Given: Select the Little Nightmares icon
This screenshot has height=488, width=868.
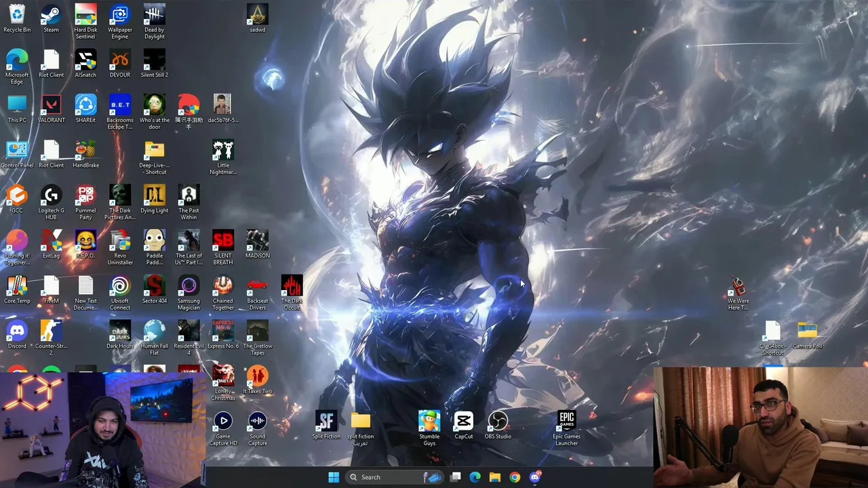Looking at the screenshot, I should pos(223,158).
